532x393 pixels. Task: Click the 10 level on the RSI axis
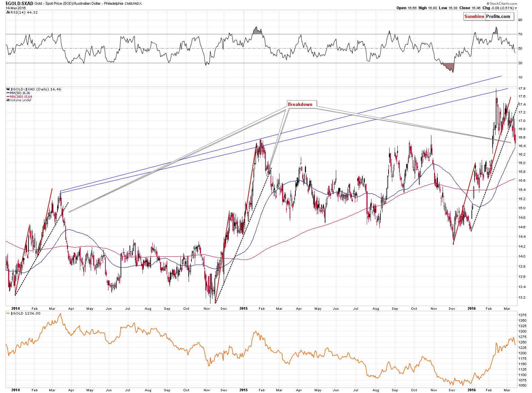tap(520, 77)
